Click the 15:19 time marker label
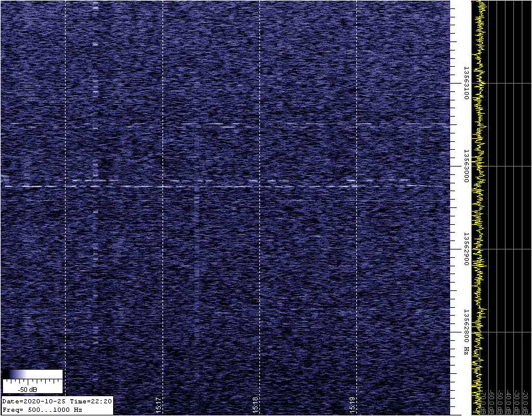Viewport: 532px width, 416px height. [x=353, y=404]
